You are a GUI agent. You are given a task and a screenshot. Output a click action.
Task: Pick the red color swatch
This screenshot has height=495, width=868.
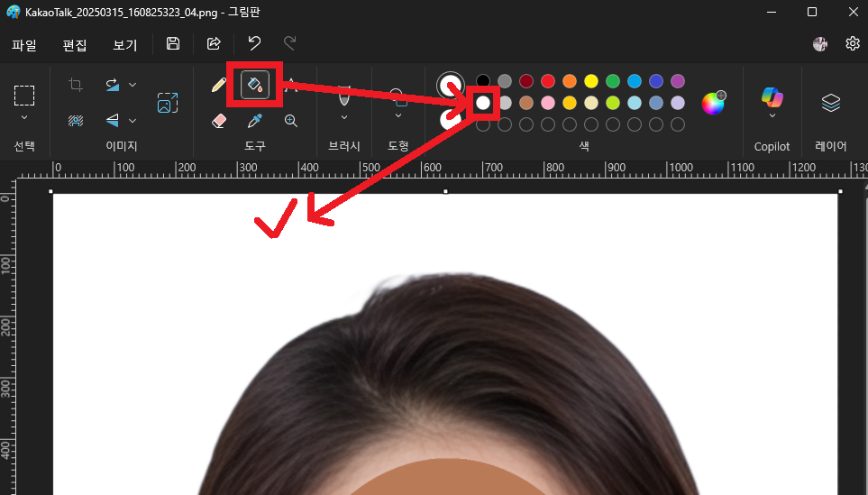(x=548, y=81)
